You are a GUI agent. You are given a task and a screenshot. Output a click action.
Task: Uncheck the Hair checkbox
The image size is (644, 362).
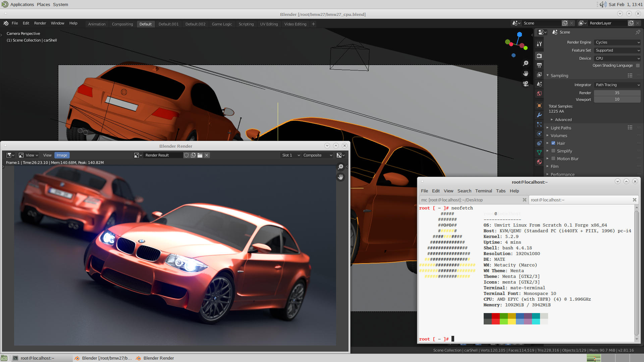553,143
